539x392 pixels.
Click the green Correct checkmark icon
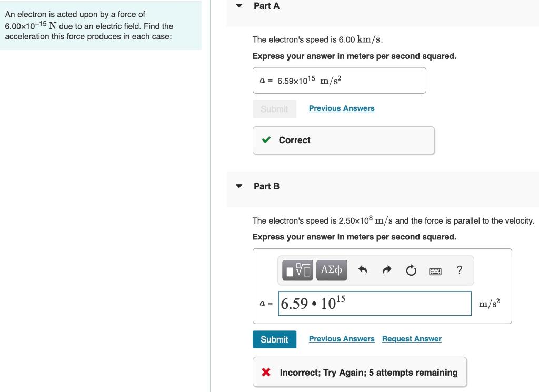(x=266, y=140)
